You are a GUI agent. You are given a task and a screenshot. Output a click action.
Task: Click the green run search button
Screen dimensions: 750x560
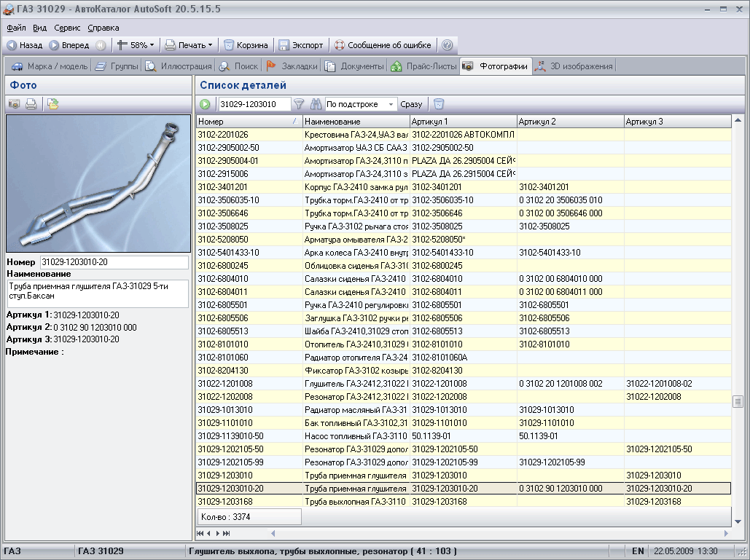click(x=206, y=104)
